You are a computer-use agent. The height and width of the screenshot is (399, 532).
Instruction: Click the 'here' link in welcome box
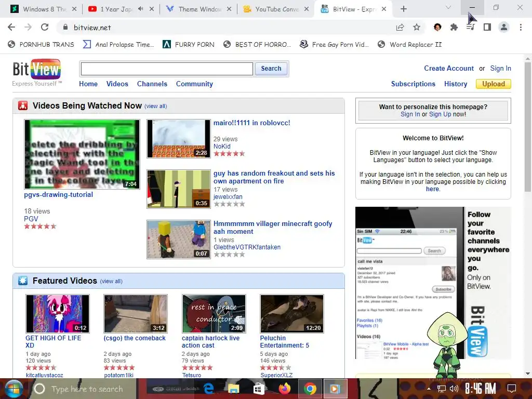coord(432,189)
